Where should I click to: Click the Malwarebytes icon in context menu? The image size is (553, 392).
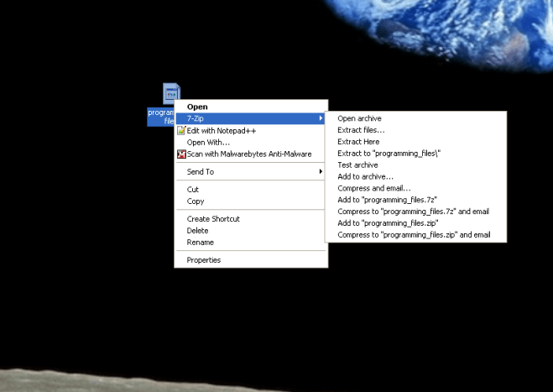tap(180, 154)
